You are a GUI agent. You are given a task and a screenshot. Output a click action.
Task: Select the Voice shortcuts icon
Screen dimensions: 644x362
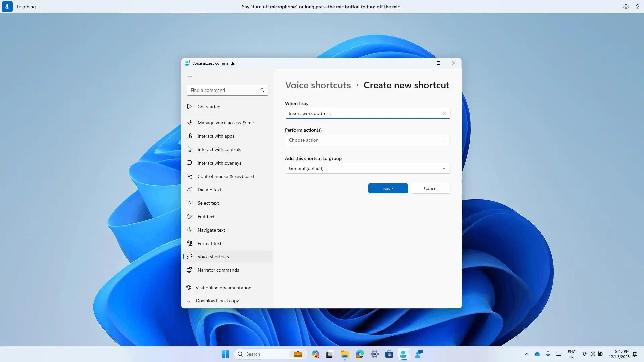(x=189, y=256)
